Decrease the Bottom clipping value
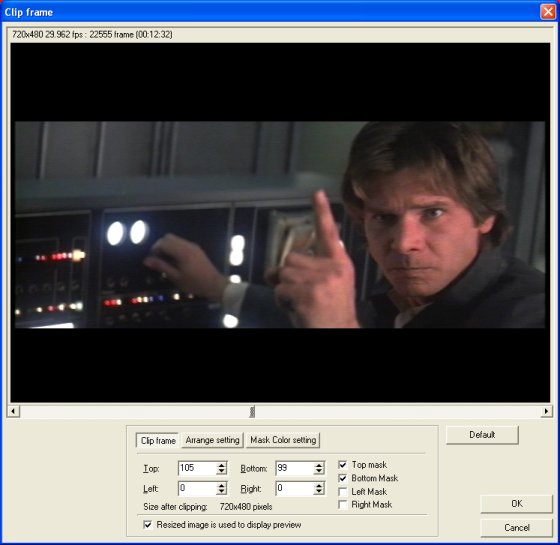 (x=319, y=471)
